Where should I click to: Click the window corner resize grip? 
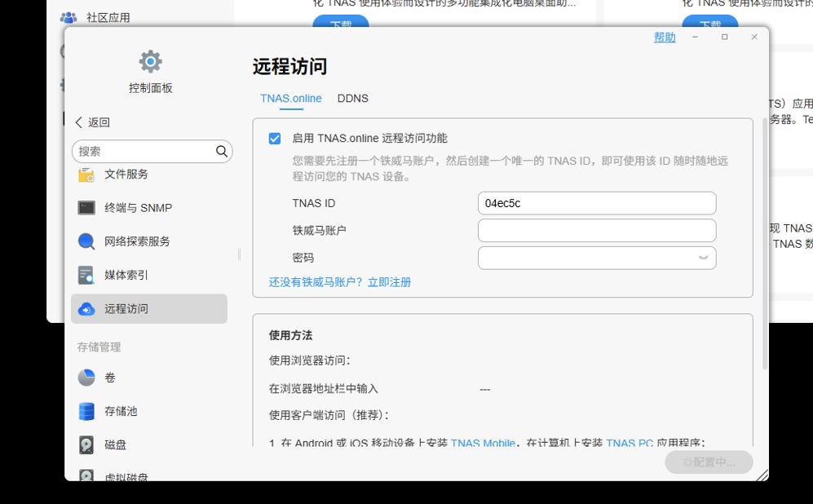tap(762, 475)
